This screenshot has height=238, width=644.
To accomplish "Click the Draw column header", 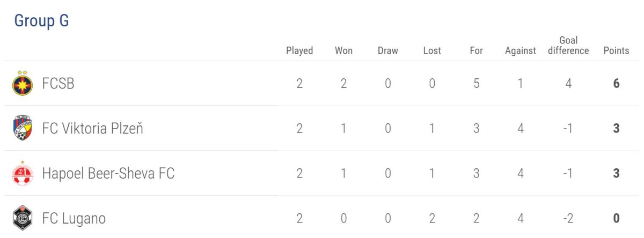I will tap(388, 50).
